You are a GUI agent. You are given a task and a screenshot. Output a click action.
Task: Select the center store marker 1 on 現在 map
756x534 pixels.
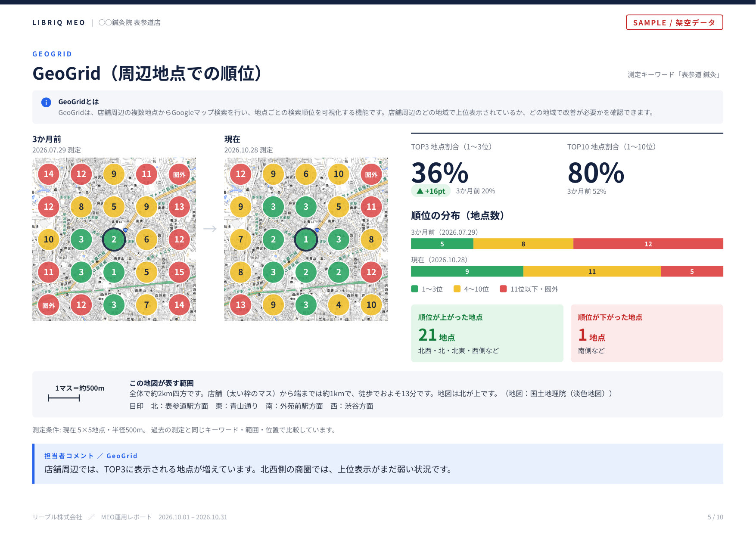[x=306, y=239]
